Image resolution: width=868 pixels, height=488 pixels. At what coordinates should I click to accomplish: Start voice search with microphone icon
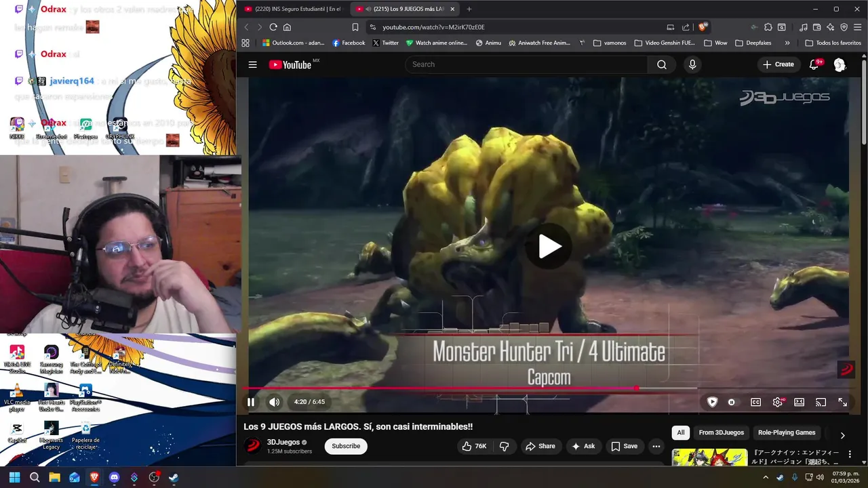(x=692, y=64)
